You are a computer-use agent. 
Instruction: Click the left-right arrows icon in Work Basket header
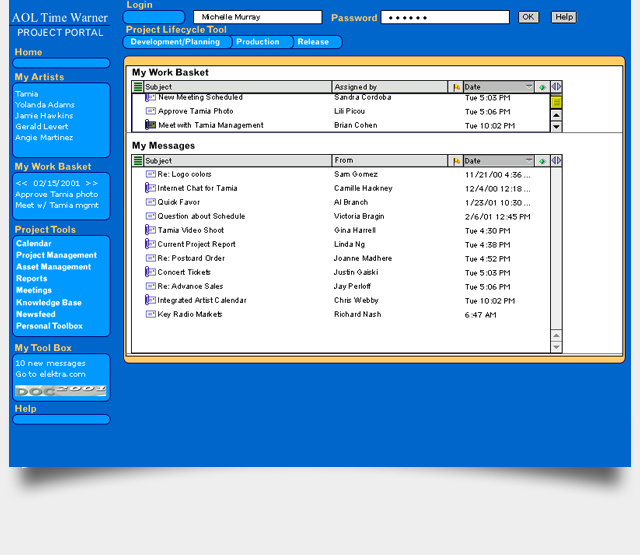(x=556, y=87)
